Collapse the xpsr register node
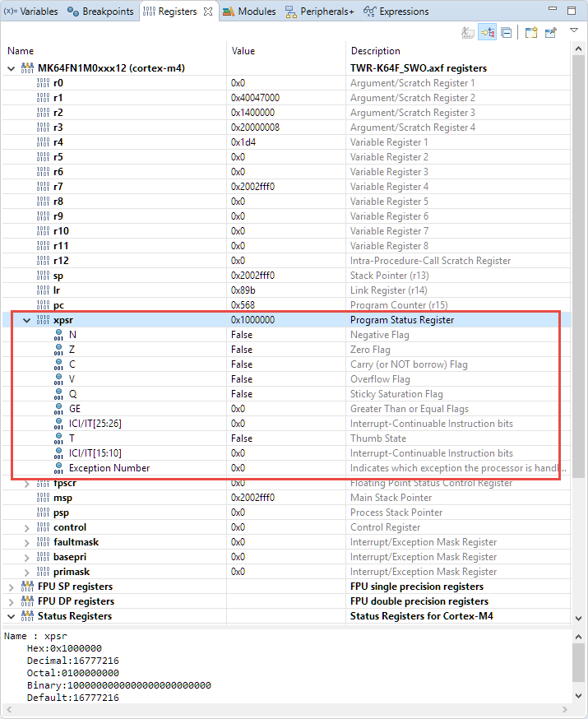The image size is (588, 719). tap(26, 320)
